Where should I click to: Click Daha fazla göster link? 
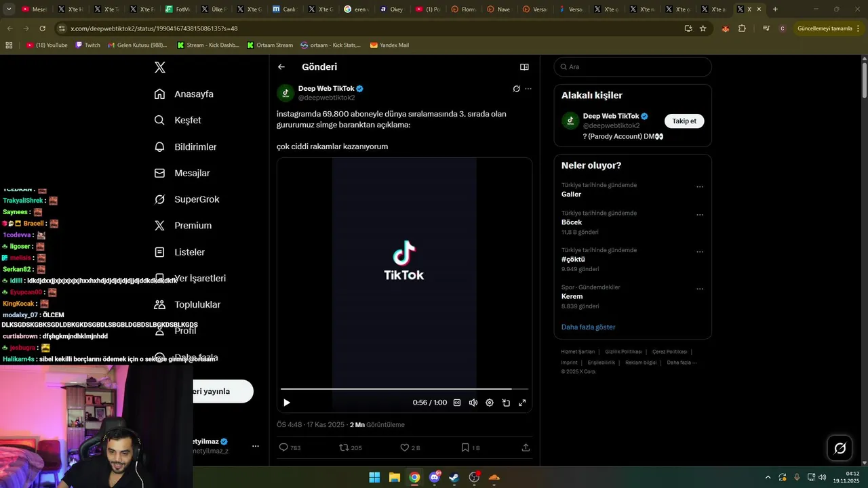click(589, 327)
